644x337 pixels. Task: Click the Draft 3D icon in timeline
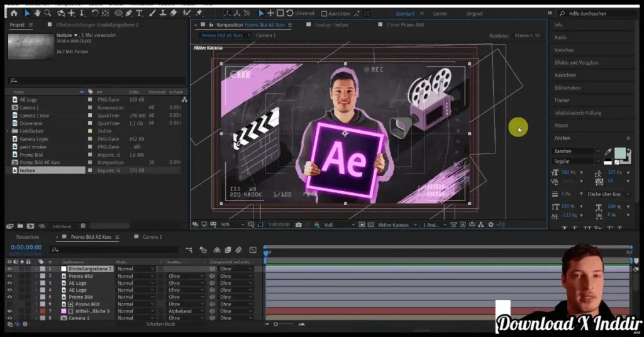click(203, 250)
